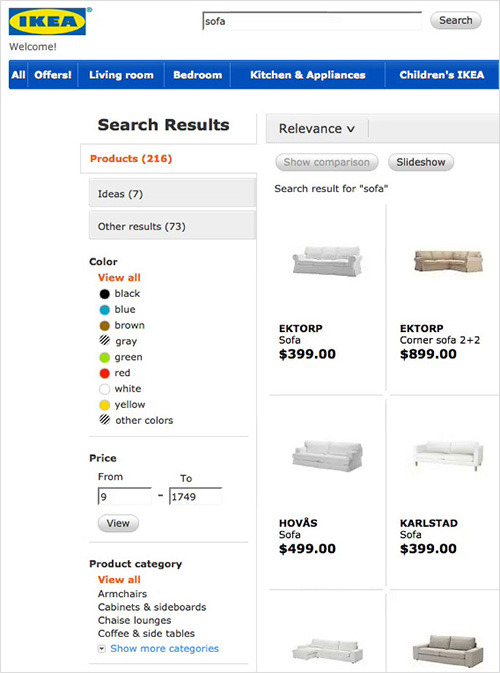This screenshot has height=673, width=500.
Task: Start the Slideshow button
Action: (x=421, y=162)
